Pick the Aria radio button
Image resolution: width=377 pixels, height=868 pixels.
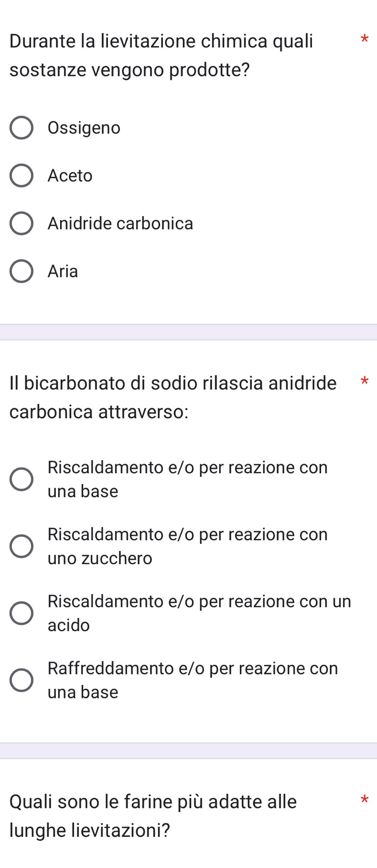(22, 271)
